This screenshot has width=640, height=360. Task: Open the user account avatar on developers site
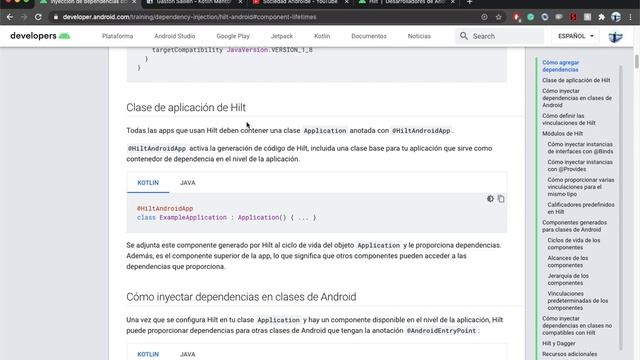point(616,36)
